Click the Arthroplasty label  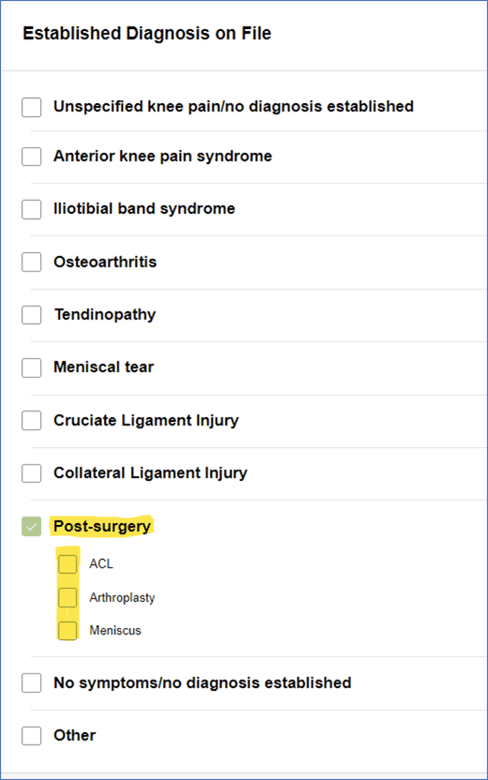[x=122, y=597]
